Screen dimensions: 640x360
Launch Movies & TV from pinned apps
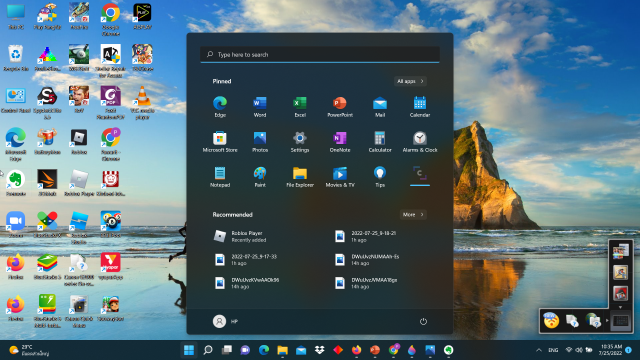(340, 177)
